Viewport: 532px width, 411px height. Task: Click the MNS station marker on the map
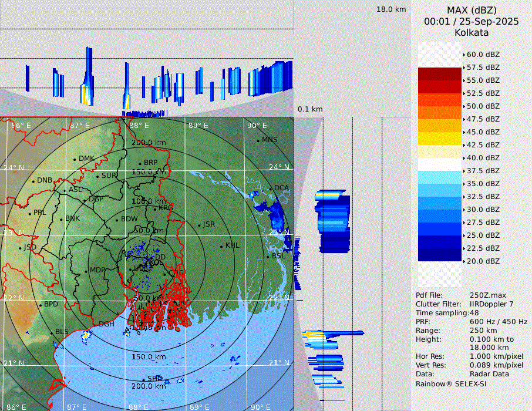tap(258, 140)
